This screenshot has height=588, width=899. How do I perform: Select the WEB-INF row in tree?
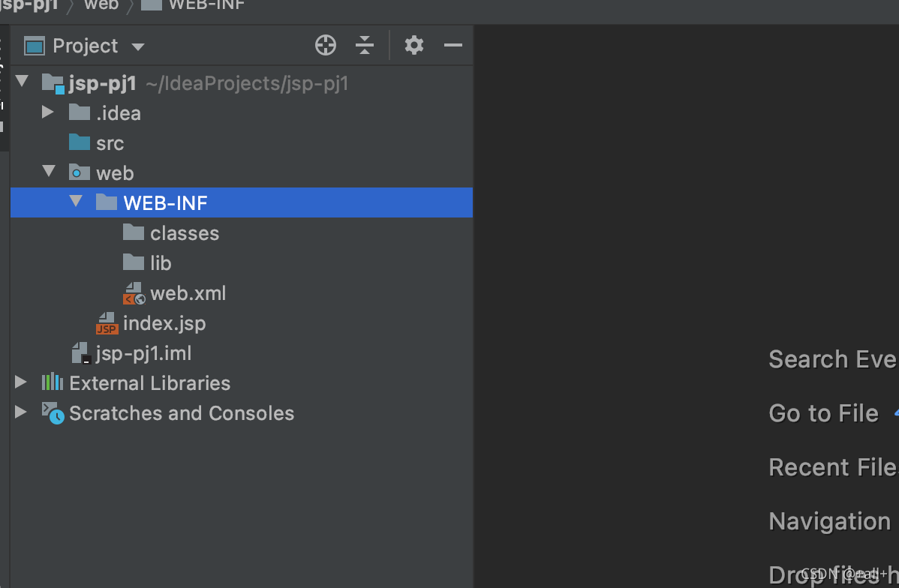tap(242, 202)
